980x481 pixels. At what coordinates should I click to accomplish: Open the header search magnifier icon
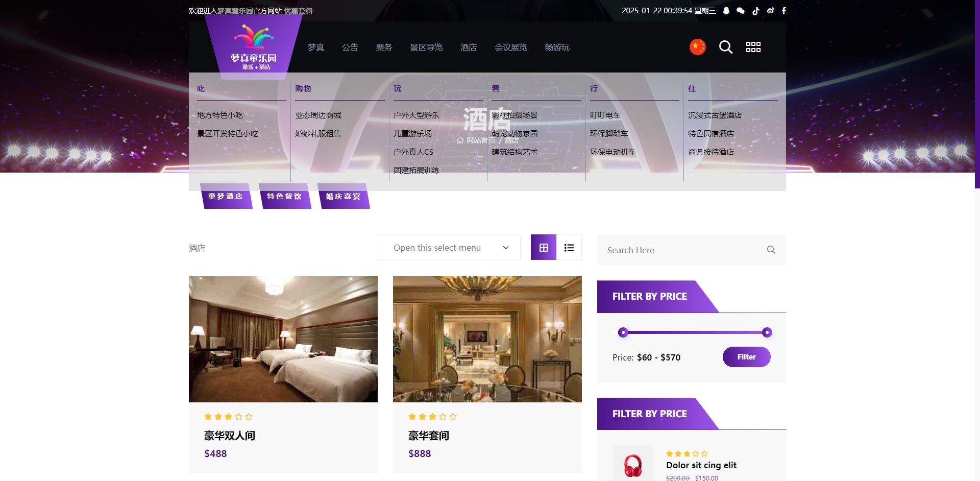pyautogui.click(x=726, y=47)
